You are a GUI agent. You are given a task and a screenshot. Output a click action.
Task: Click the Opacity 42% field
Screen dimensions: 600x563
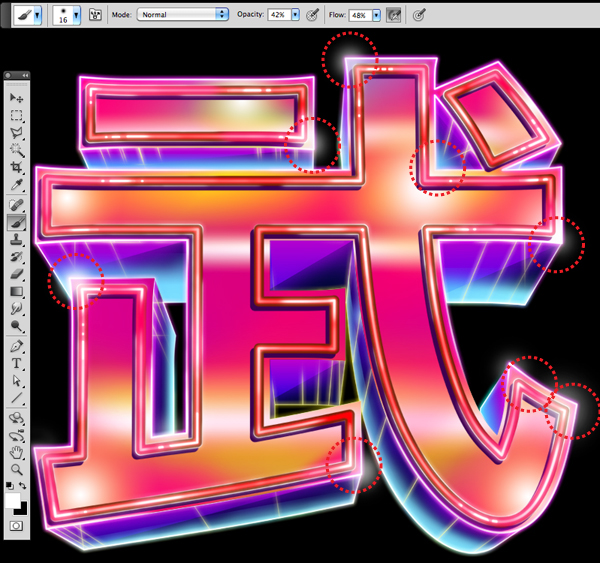[x=279, y=15]
